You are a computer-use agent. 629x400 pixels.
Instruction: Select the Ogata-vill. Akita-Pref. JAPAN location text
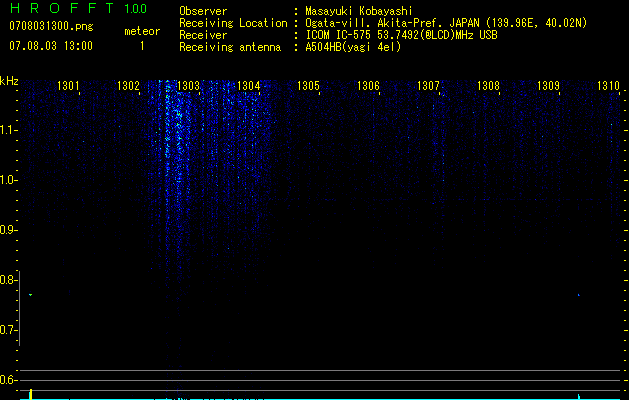446,23
